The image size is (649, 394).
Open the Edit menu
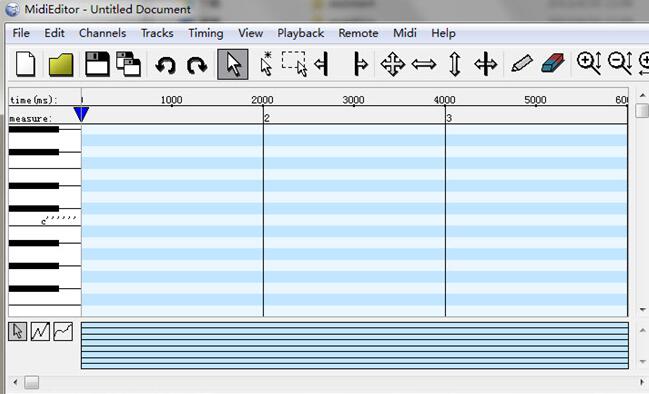coord(55,33)
